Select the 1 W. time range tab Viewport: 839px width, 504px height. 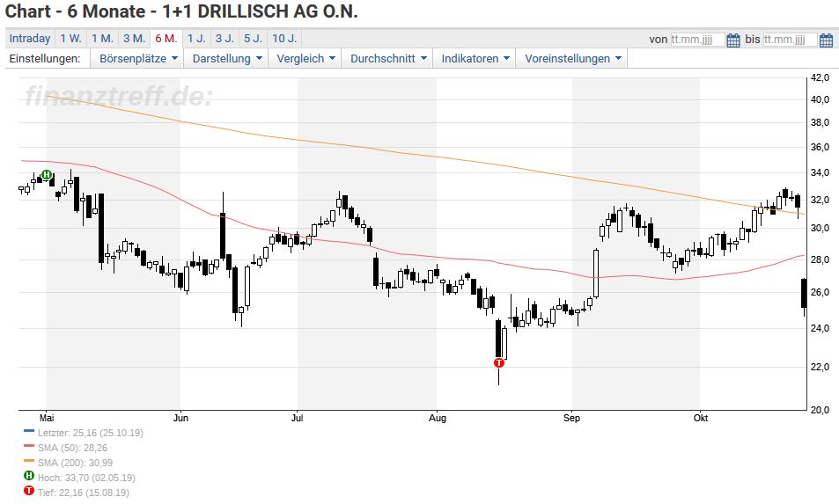coord(70,39)
